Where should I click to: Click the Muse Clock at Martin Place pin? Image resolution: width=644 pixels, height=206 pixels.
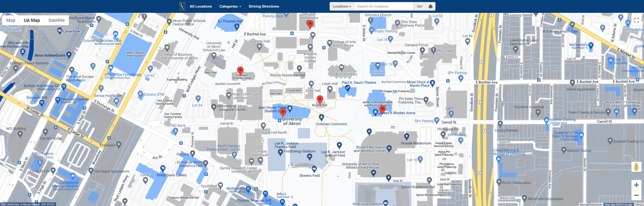[432, 83]
